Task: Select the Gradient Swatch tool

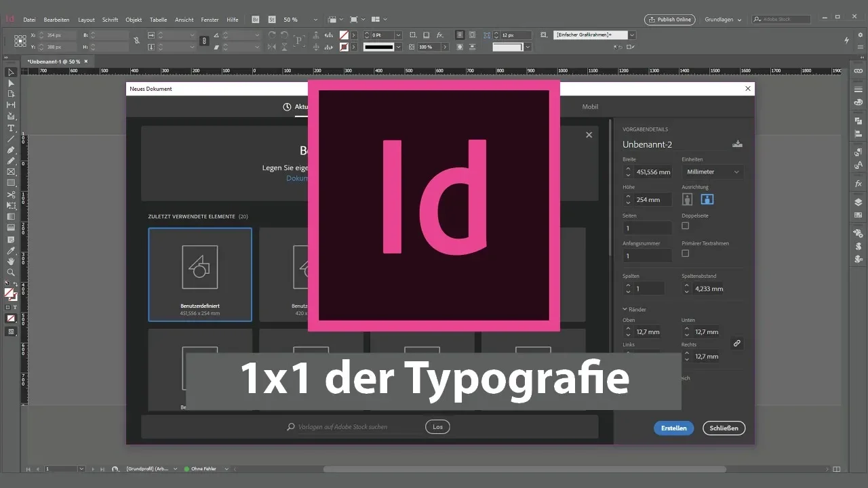Action: 11,217
